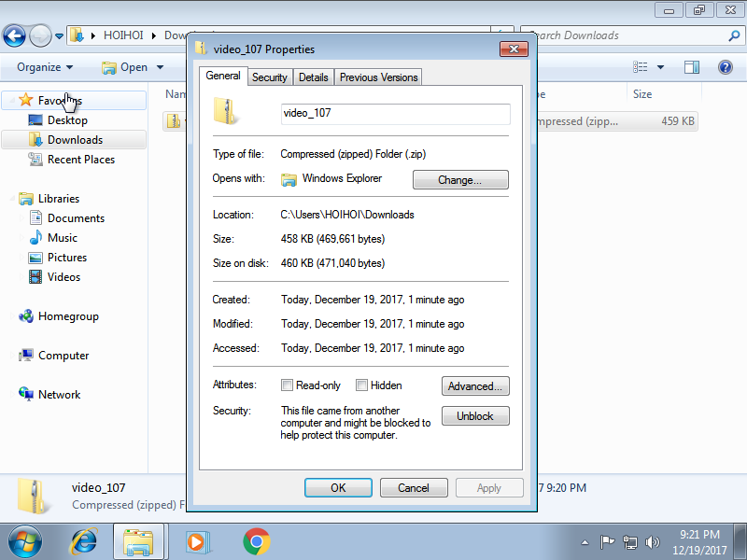Select Recent Places under Favorites
Image resolution: width=747 pixels, height=560 pixels.
[81, 159]
